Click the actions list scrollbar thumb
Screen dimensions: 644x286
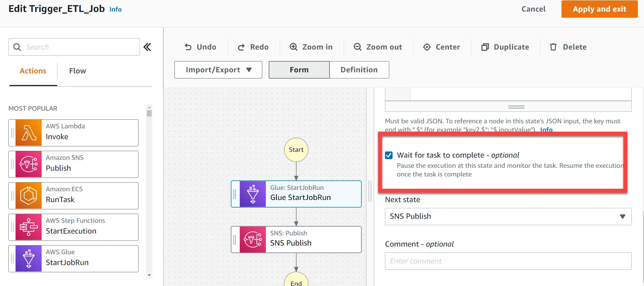tap(149, 113)
